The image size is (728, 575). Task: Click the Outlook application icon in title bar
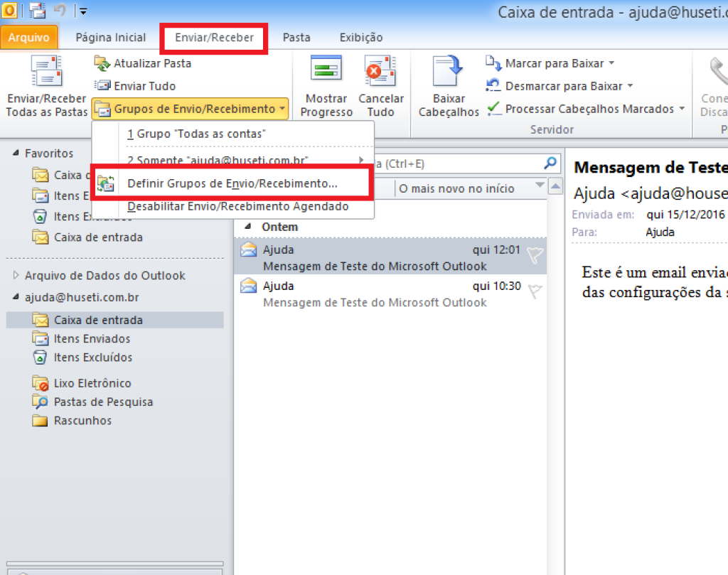9,10
